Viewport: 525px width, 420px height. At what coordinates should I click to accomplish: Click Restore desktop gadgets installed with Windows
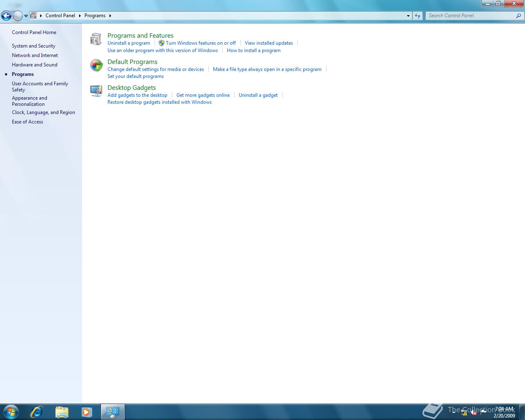160,102
